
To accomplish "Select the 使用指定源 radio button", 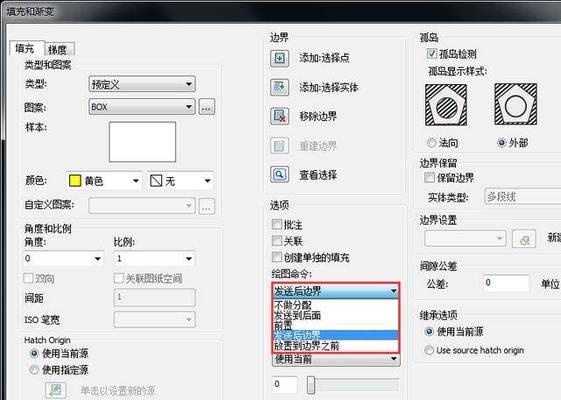I will pyautogui.click(x=34, y=370).
